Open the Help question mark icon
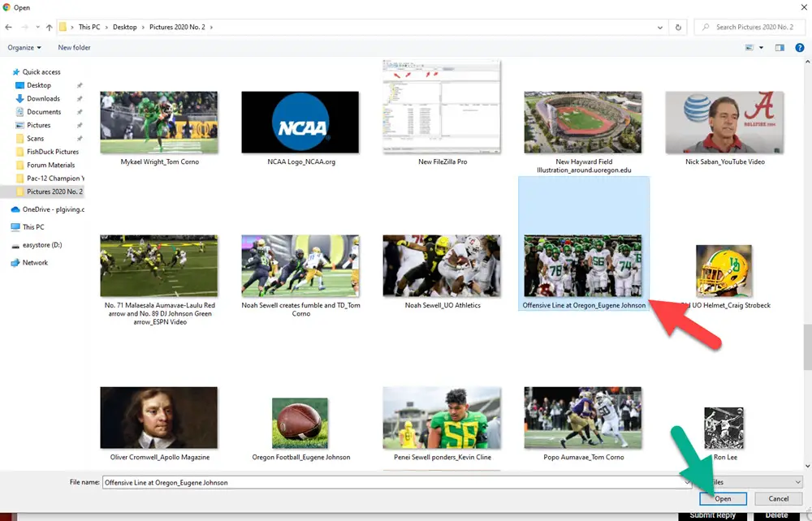This screenshot has height=521, width=812. click(799, 48)
